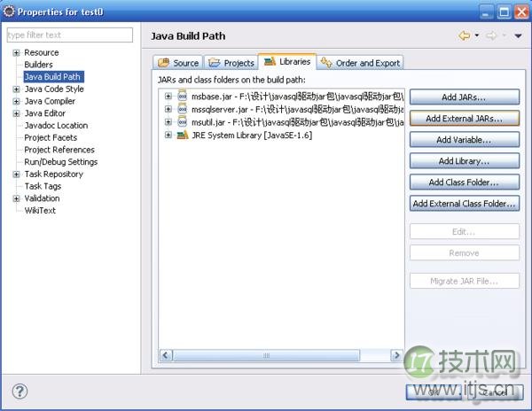Switch to the Source tab
Viewport: 532px width, 411px height.
[x=178, y=63]
